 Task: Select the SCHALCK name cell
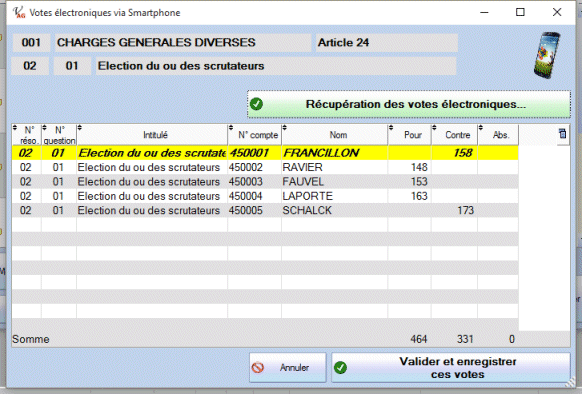[x=335, y=211]
